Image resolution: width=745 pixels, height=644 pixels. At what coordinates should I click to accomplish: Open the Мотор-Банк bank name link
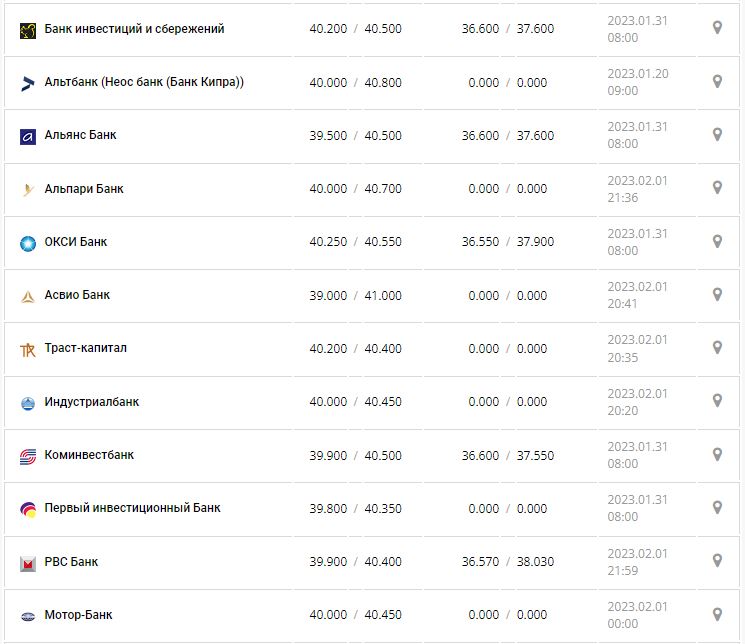(x=78, y=615)
